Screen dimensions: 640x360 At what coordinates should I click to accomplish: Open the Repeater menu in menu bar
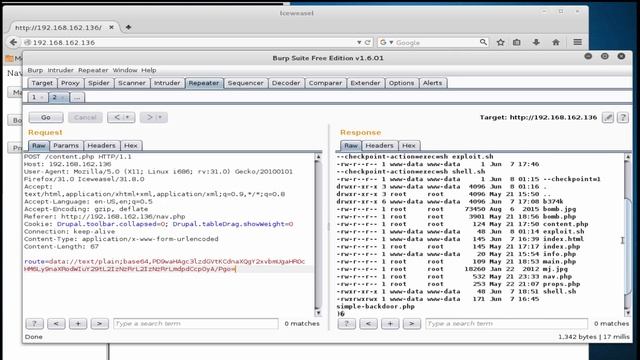pos(93,70)
